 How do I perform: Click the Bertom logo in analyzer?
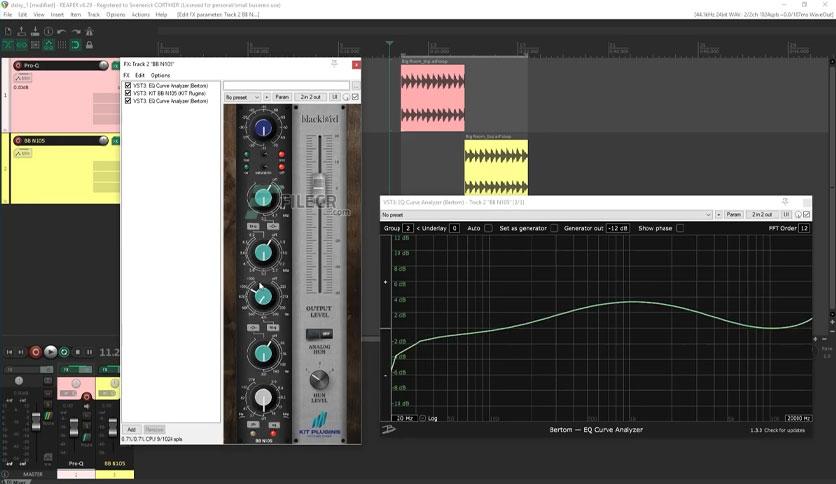tap(389, 429)
